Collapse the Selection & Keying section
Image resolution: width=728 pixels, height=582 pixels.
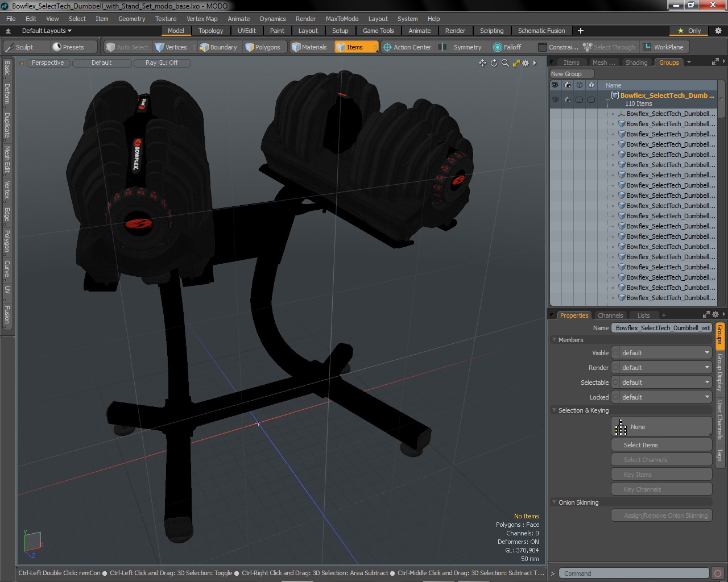pos(554,410)
